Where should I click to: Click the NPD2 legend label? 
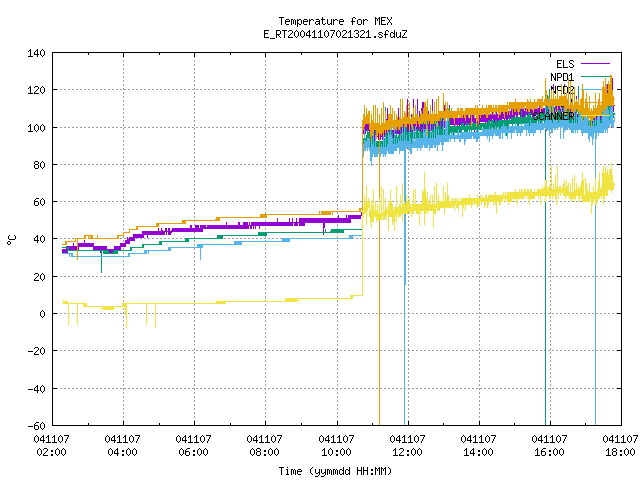pyautogui.click(x=562, y=89)
